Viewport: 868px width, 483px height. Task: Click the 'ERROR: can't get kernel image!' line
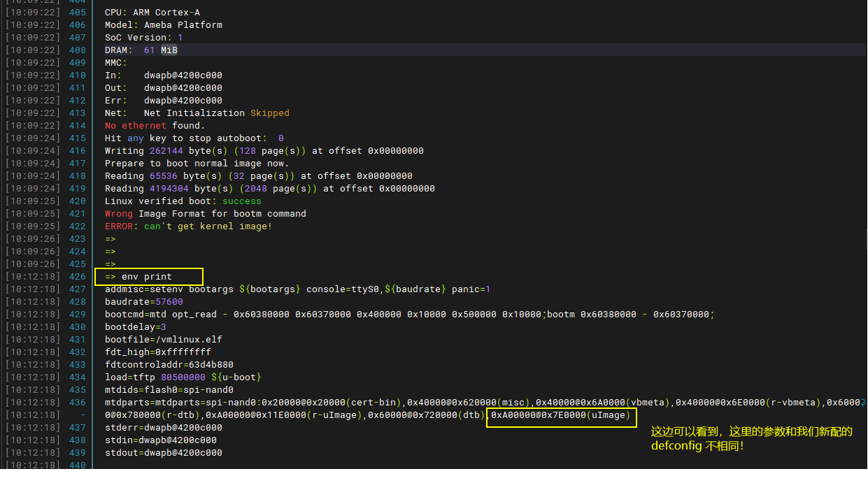[x=188, y=226]
